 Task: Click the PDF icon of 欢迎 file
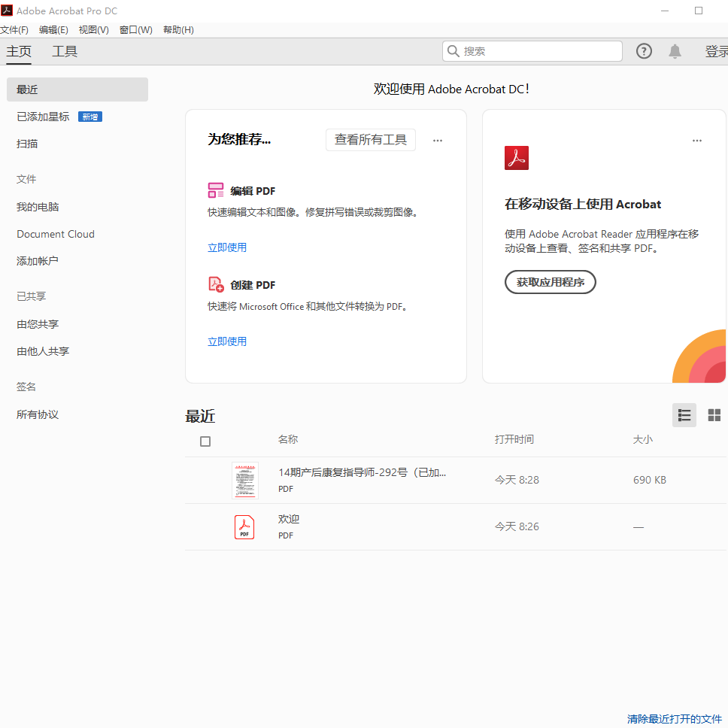pyautogui.click(x=244, y=527)
